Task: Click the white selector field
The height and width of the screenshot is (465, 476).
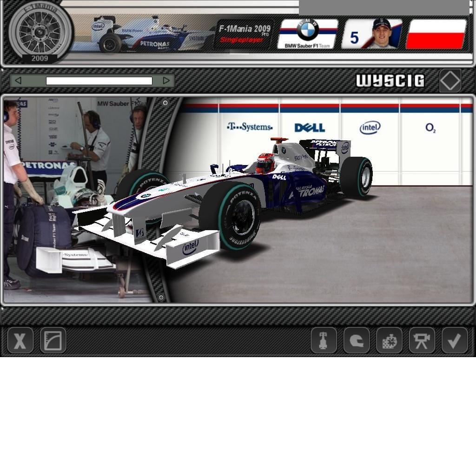Action: point(99,81)
